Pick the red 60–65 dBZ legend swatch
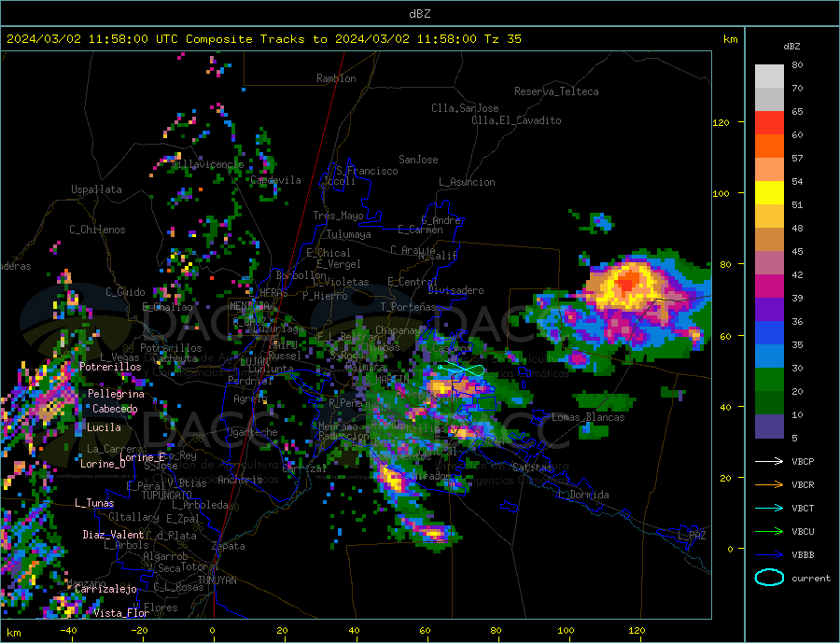The width and height of the screenshot is (840, 643). (x=769, y=122)
